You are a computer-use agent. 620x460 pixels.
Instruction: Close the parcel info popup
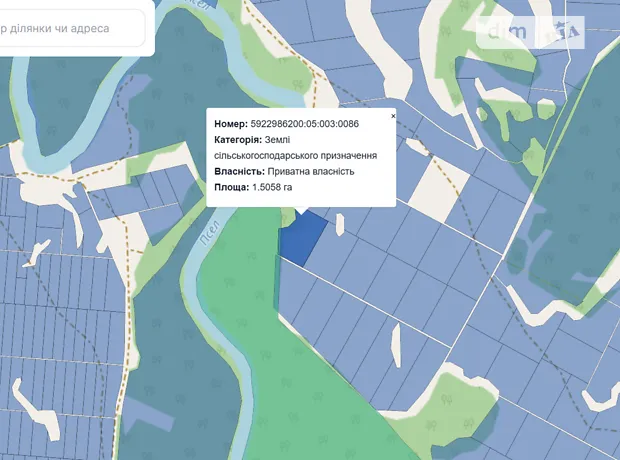(393, 116)
